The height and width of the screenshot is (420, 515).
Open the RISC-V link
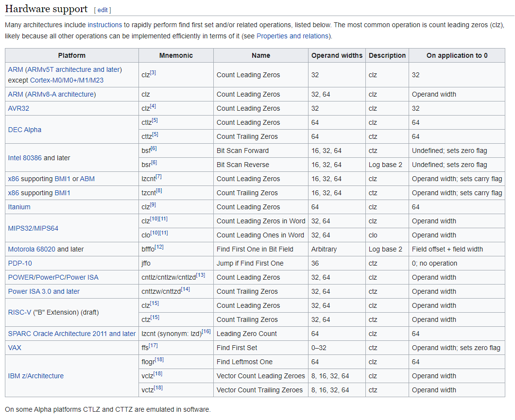click(x=19, y=313)
